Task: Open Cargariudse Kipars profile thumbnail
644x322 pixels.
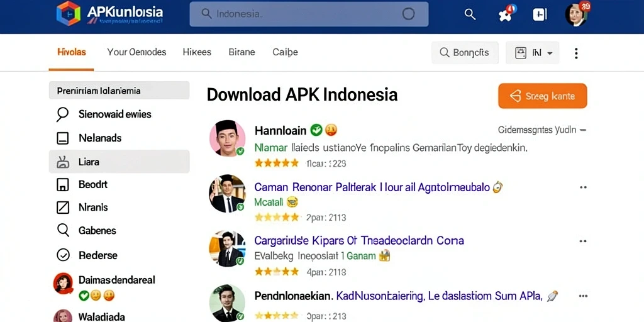Action: [x=227, y=248]
